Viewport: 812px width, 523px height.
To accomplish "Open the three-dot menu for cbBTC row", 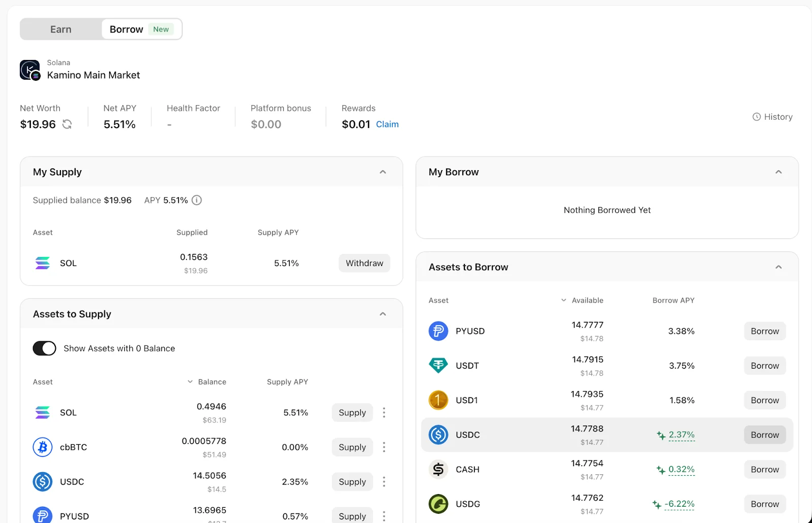I will point(384,447).
